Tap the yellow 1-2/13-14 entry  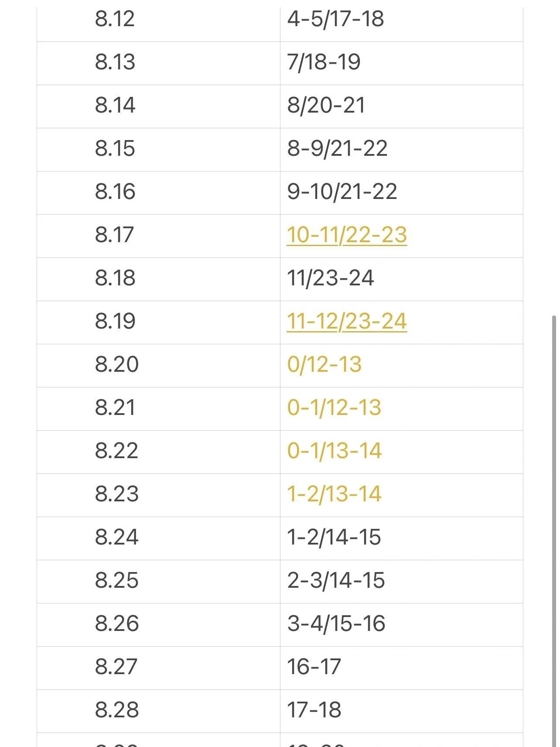point(401,495)
